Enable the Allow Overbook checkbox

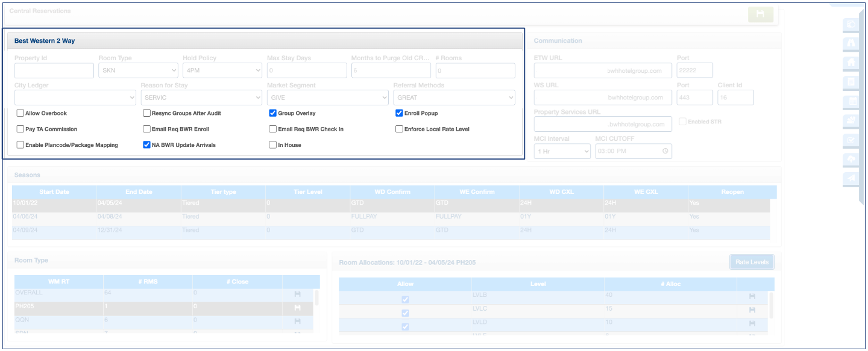click(x=20, y=113)
